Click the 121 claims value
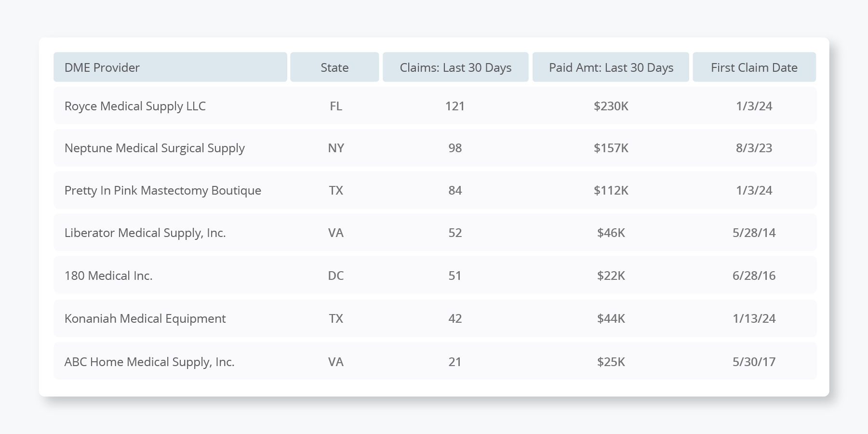 pos(455,106)
